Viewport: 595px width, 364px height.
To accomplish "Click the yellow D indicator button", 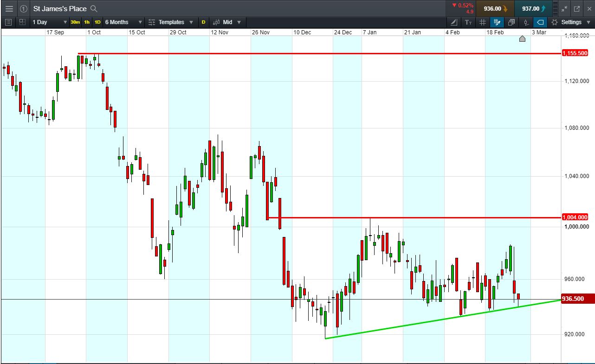I will point(203,22).
